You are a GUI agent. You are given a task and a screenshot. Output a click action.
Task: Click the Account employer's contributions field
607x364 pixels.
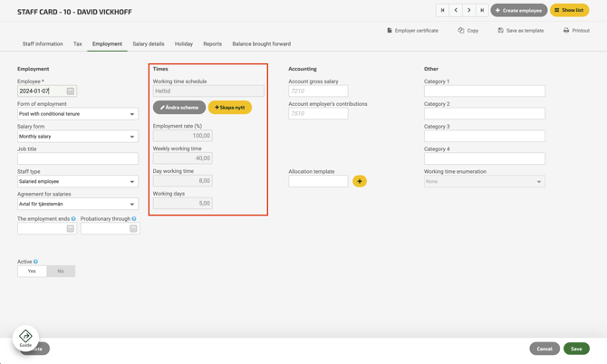[318, 114]
